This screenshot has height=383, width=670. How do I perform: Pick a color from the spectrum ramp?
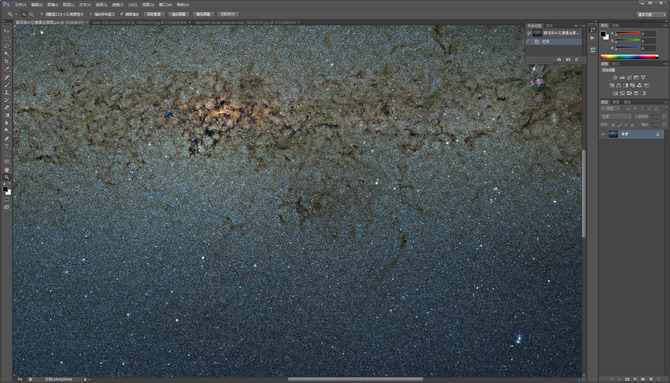(629, 56)
